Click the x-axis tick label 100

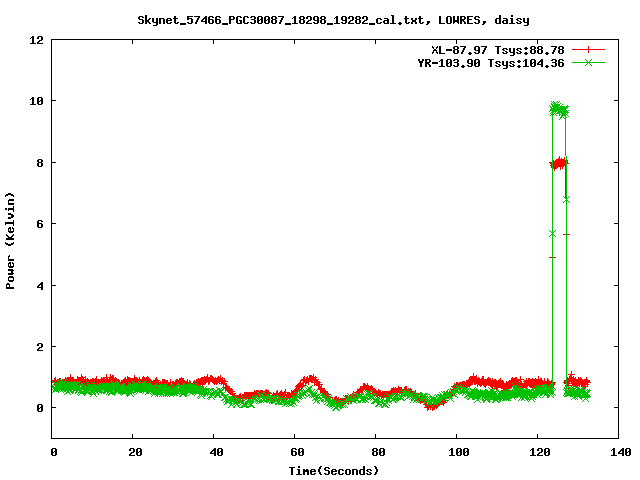[459, 452]
